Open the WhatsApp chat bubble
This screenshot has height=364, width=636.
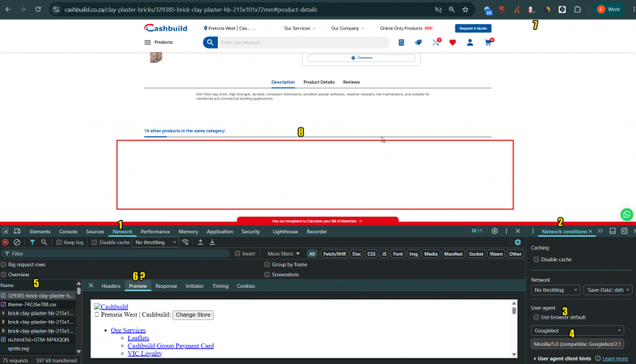627,214
